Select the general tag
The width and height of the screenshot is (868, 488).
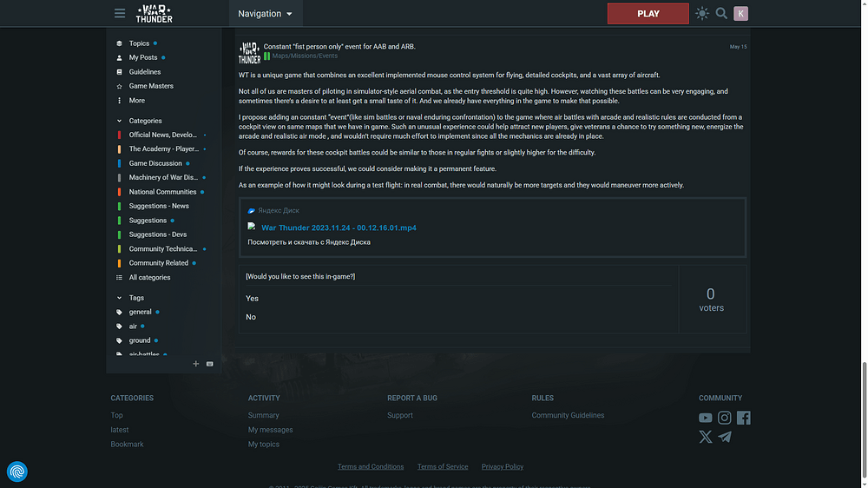point(140,312)
